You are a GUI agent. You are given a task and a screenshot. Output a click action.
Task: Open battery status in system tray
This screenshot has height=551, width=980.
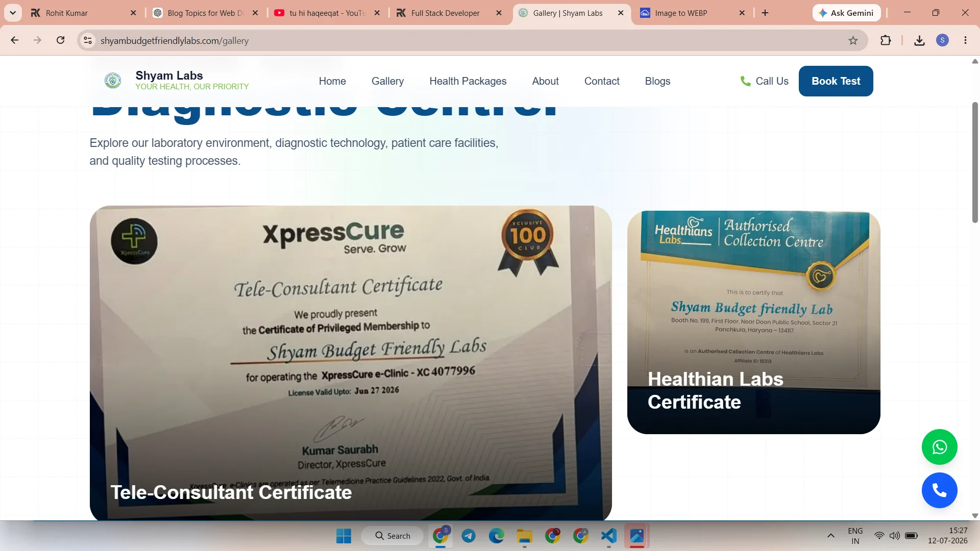(x=911, y=536)
